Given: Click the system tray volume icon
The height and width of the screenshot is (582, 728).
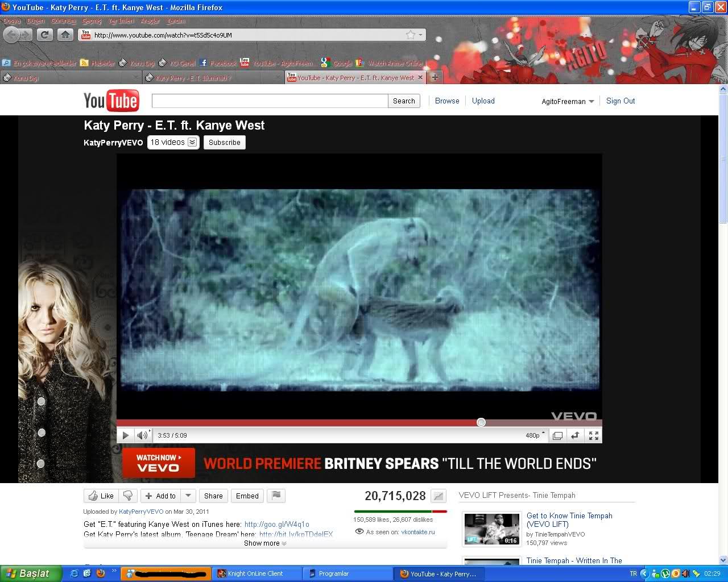Looking at the screenshot, I should point(685,573).
